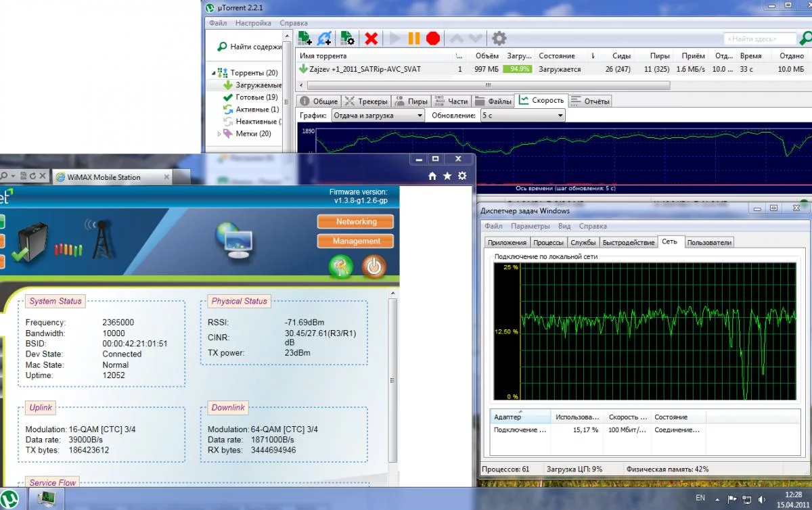Pause the torrent with the orange pause icon
Screen dimensions: 812x510
click(x=414, y=39)
